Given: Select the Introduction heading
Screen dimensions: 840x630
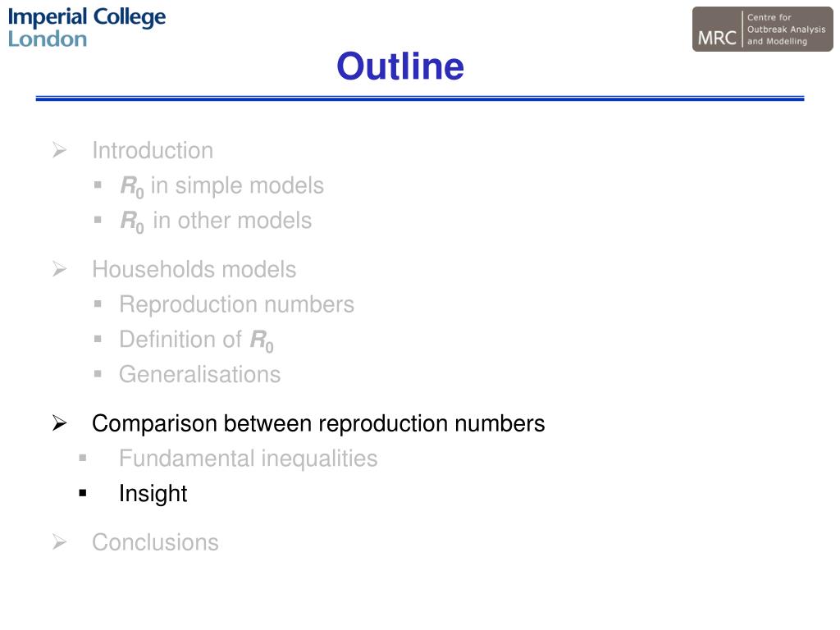Looking at the screenshot, I should tap(153, 151).
